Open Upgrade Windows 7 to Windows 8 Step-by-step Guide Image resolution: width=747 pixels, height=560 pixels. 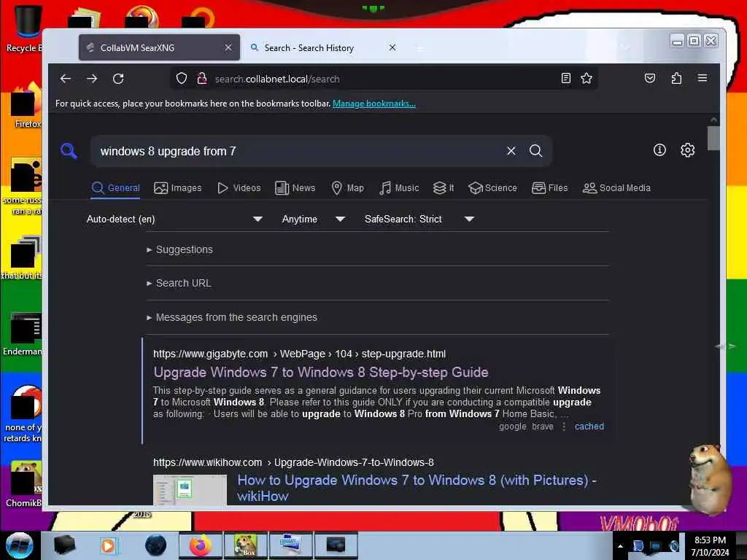pos(321,373)
